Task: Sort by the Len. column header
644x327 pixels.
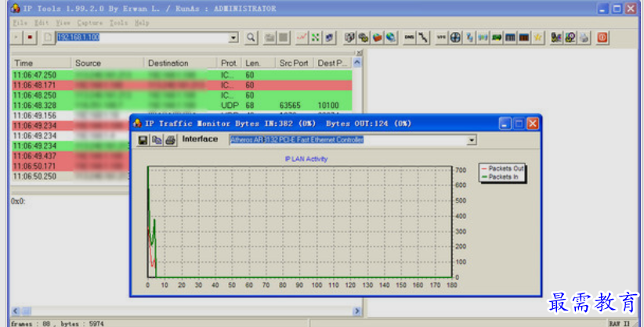Action: click(258, 63)
